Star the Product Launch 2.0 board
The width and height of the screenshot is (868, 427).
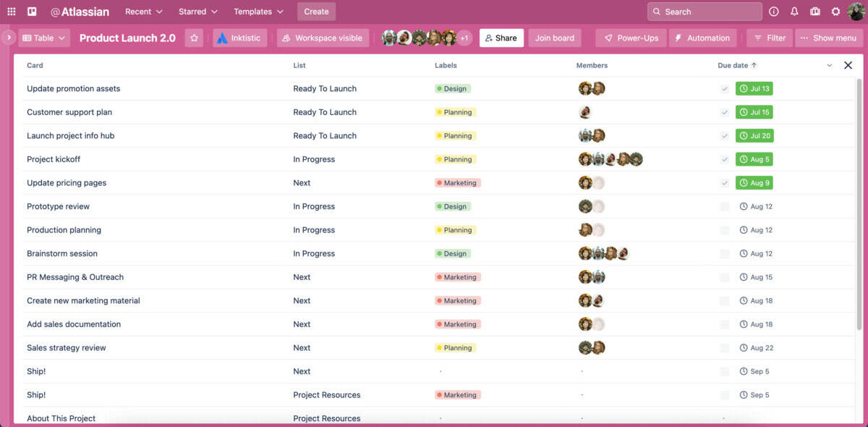click(194, 38)
